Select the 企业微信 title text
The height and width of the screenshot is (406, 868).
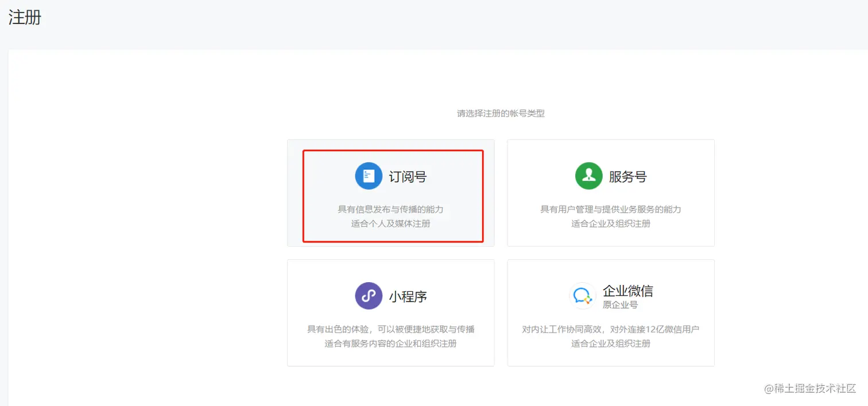pyautogui.click(x=628, y=291)
